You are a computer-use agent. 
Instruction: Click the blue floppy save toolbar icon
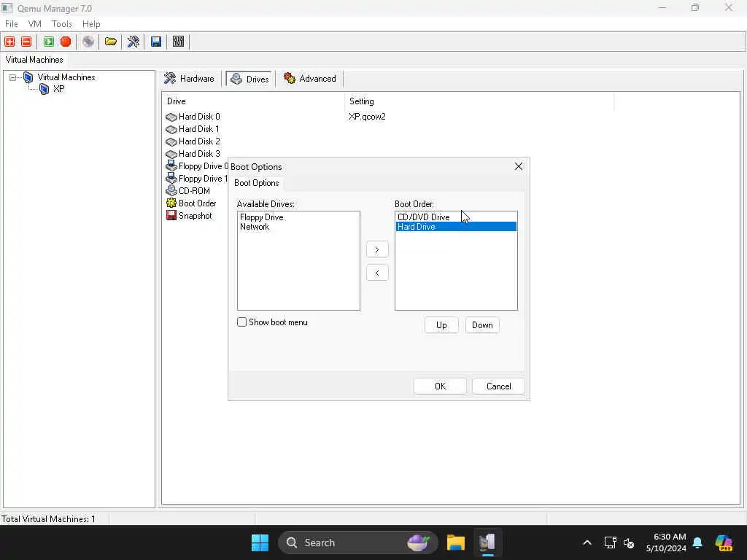pos(156,42)
